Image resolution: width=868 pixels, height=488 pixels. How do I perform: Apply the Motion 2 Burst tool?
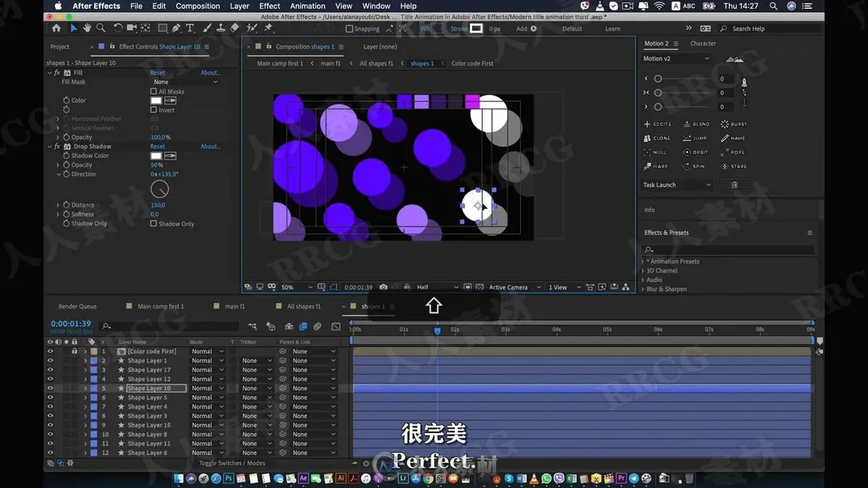pos(734,124)
